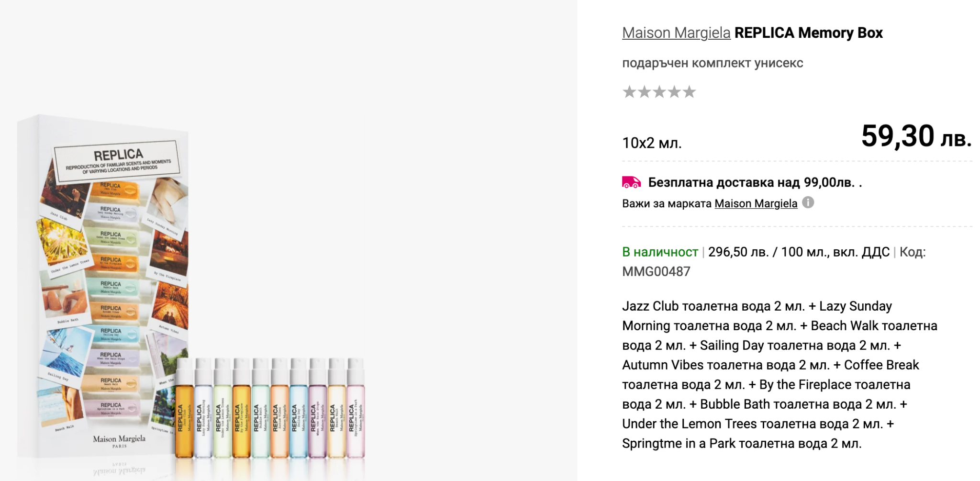Click the fourth rating star
Viewport: 980px width, 481px height.
coord(674,91)
